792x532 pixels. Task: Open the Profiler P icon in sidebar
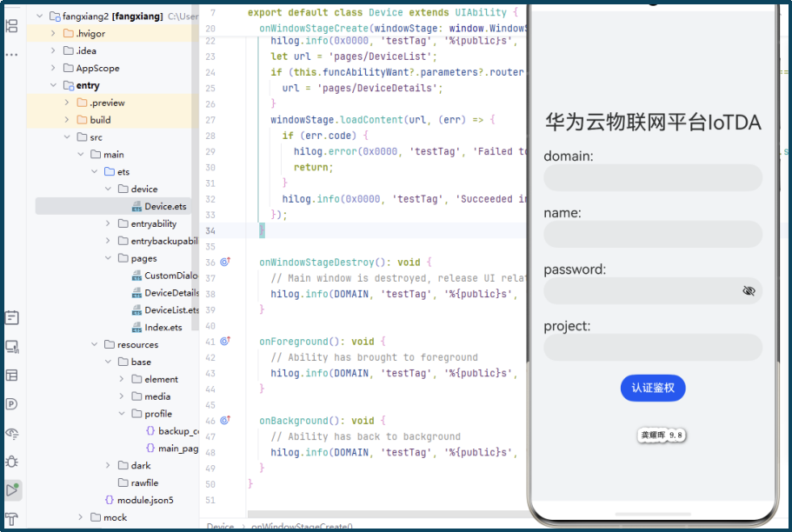pos(11,403)
